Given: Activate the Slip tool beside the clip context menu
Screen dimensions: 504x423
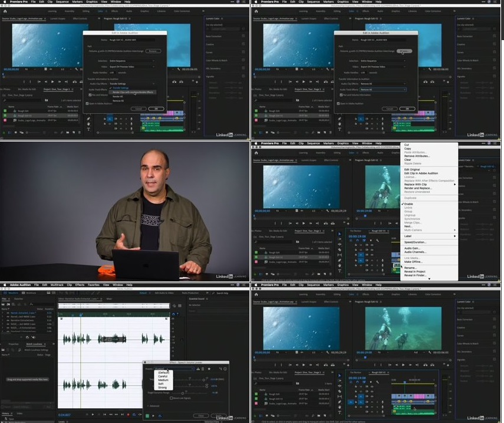Looking at the screenshot, I should [340, 255].
